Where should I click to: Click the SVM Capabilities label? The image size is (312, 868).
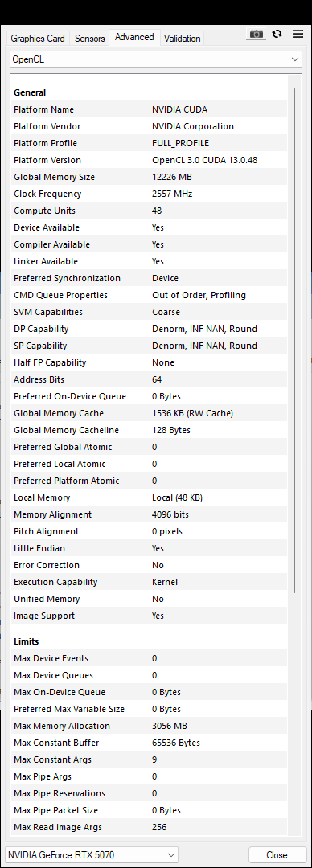(x=47, y=312)
